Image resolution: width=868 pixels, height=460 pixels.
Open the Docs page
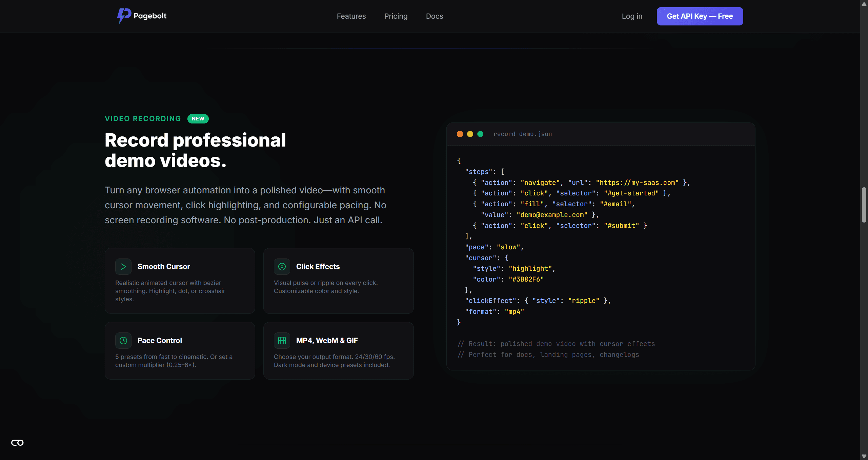click(x=434, y=16)
